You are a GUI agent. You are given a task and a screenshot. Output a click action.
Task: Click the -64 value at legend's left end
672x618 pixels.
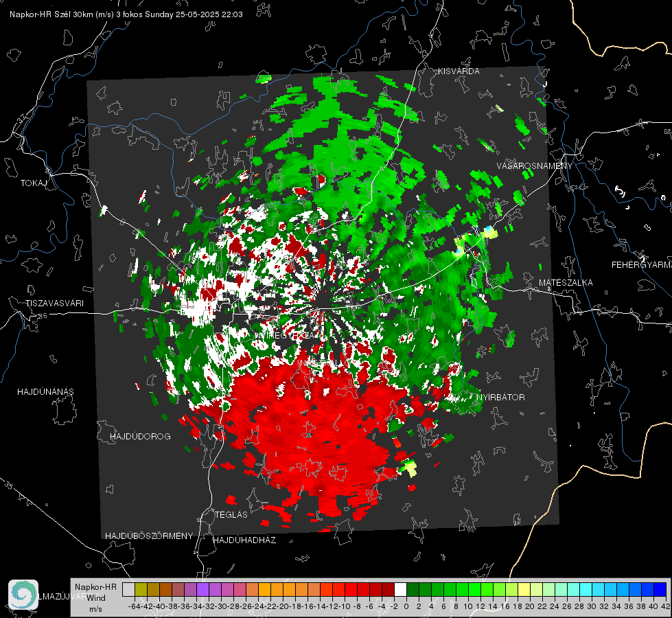click(134, 606)
